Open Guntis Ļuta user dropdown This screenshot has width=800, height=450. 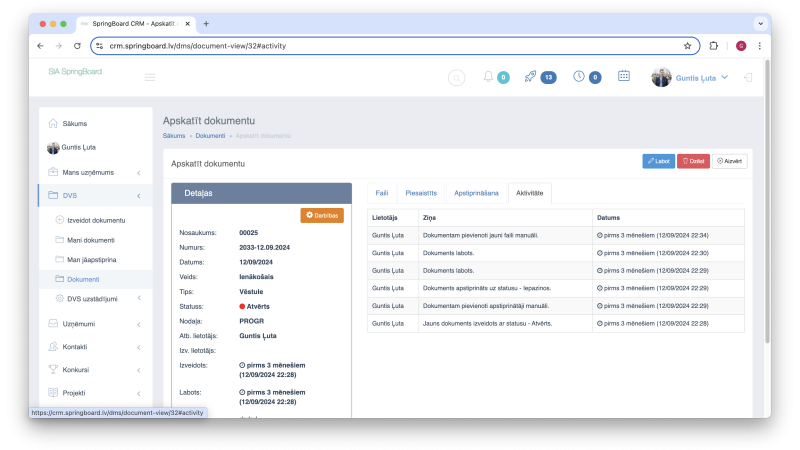702,78
